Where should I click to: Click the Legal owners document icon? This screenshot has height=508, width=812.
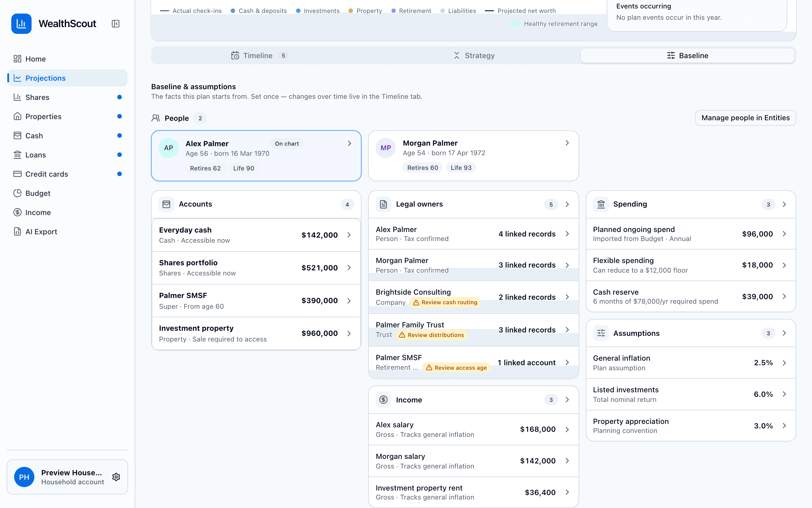pos(383,204)
